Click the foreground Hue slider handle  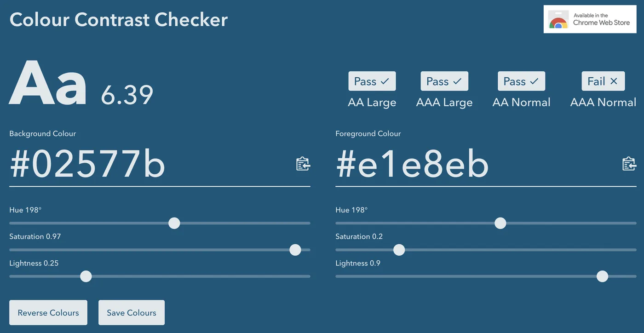[500, 223]
